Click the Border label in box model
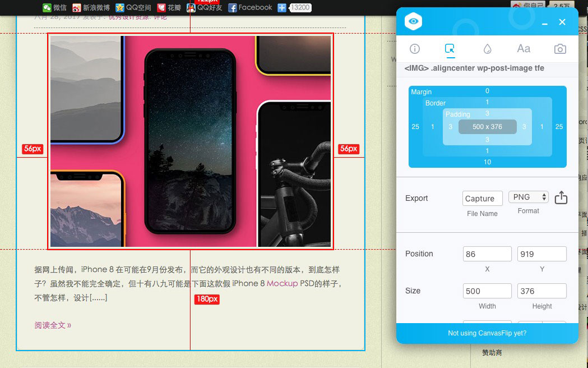588x368 pixels. 436,103
